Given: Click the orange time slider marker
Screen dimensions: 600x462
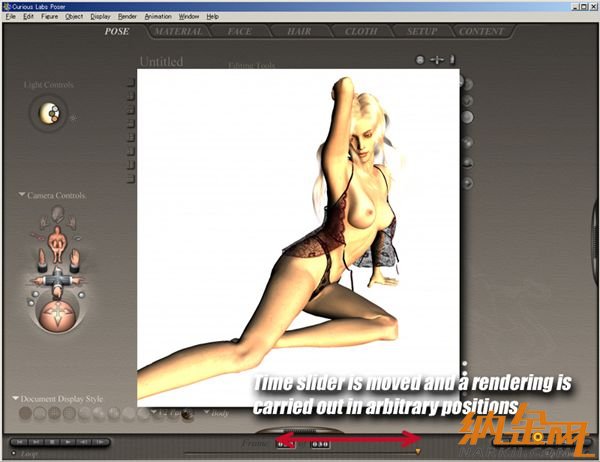Looking at the screenshot, I should [417, 452].
